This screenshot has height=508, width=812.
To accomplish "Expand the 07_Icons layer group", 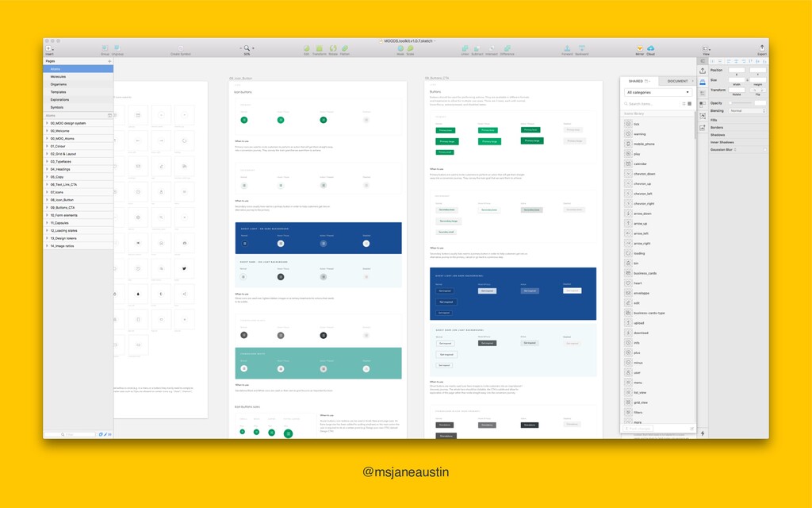I will coord(47,192).
